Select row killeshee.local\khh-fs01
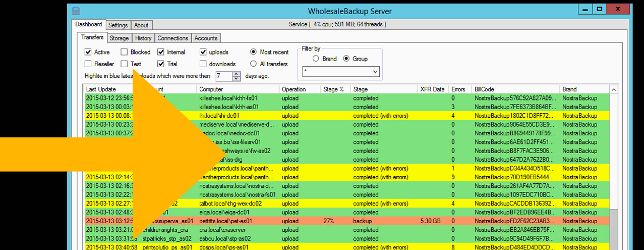 (346, 98)
